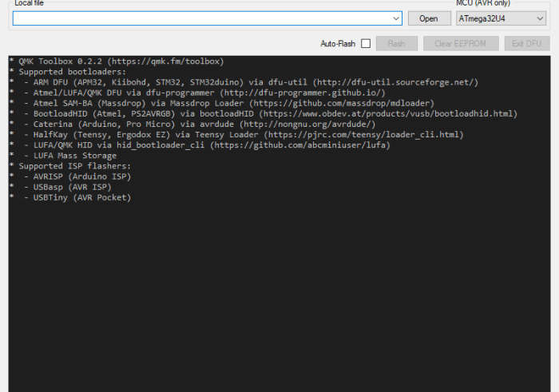Viewport: 559px width, 392px height.
Task: Click the Exit DFU button
Action: point(527,43)
